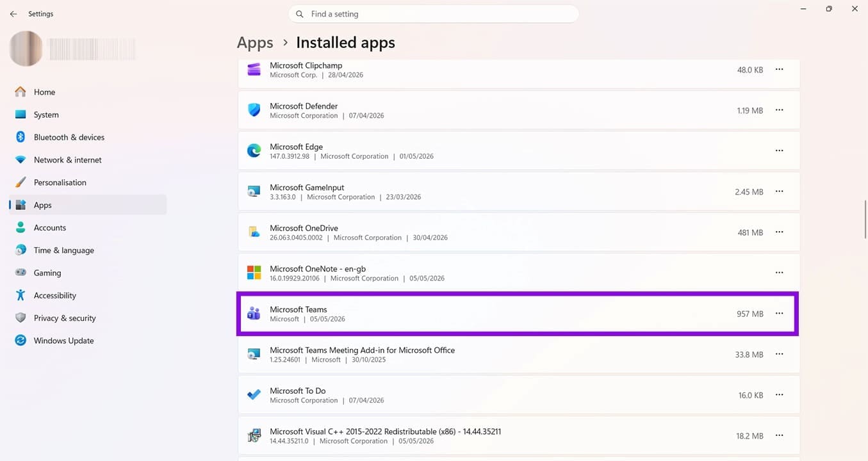Click the Microsoft Teams app icon
Image resolution: width=868 pixels, height=461 pixels.
click(254, 314)
